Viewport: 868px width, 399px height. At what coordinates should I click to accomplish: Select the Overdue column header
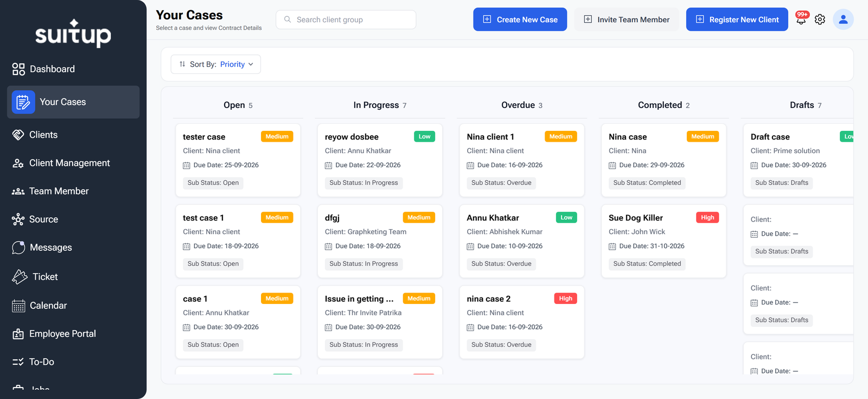click(522, 105)
